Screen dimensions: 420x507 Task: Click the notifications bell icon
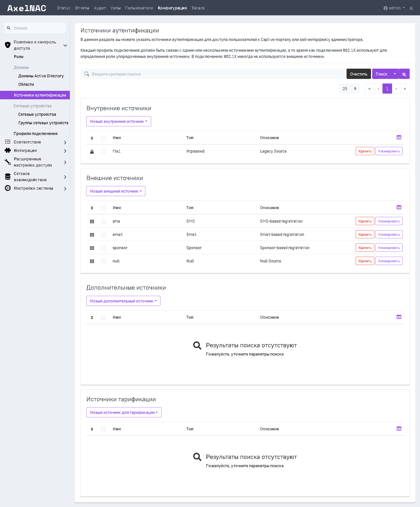tap(411, 8)
